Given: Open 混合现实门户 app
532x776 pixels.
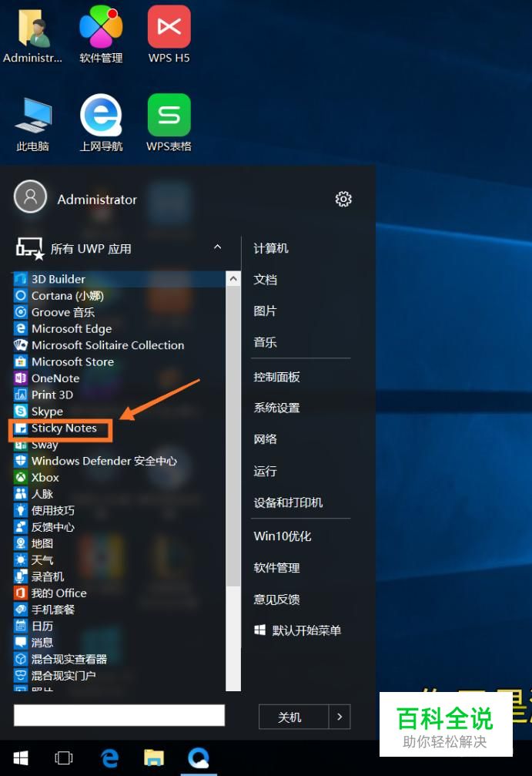Looking at the screenshot, I should 119,676.
